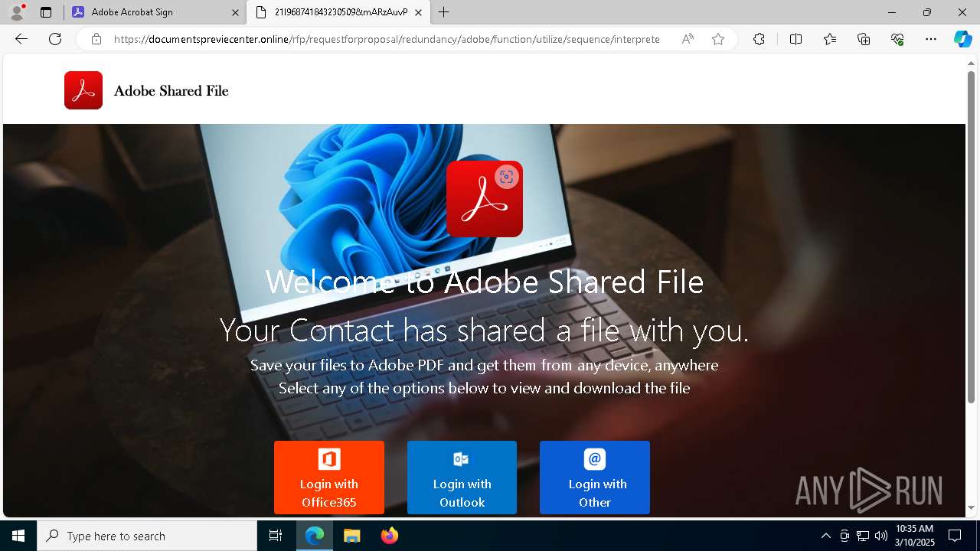Open the notification center icon
The width and height of the screenshot is (980, 551).
tap(955, 536)
